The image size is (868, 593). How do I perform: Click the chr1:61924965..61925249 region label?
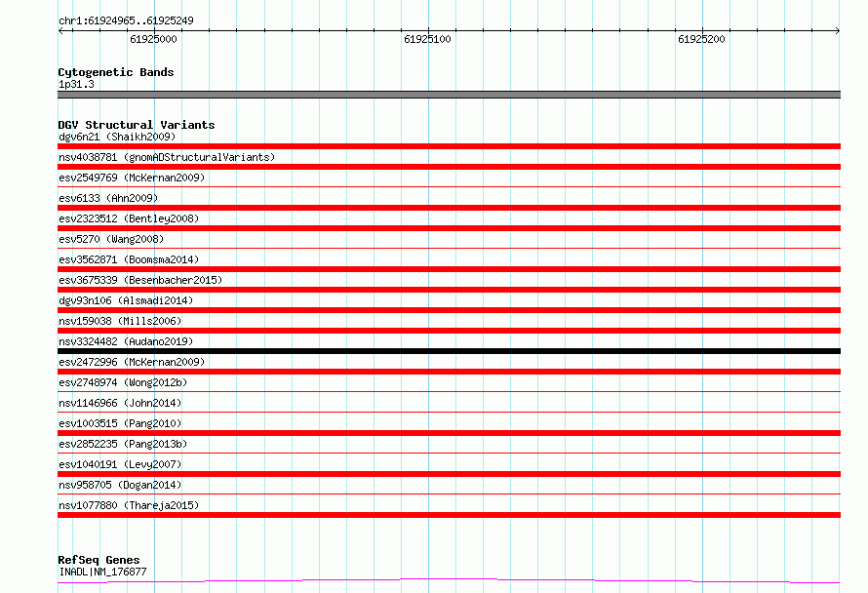pos(126,20)
